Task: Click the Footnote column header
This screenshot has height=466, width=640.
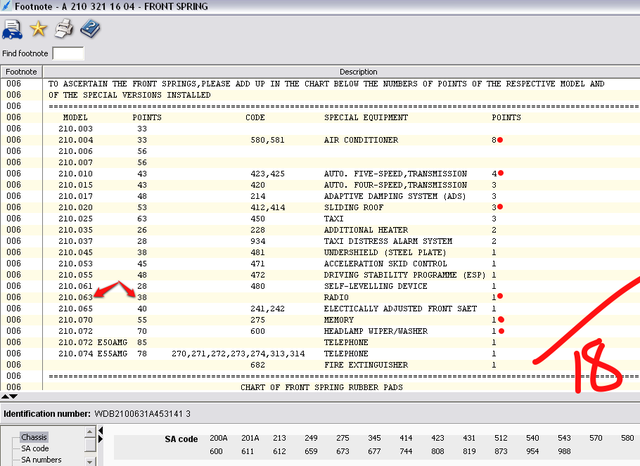Action: pyautogui.click(x=21, y=72)
